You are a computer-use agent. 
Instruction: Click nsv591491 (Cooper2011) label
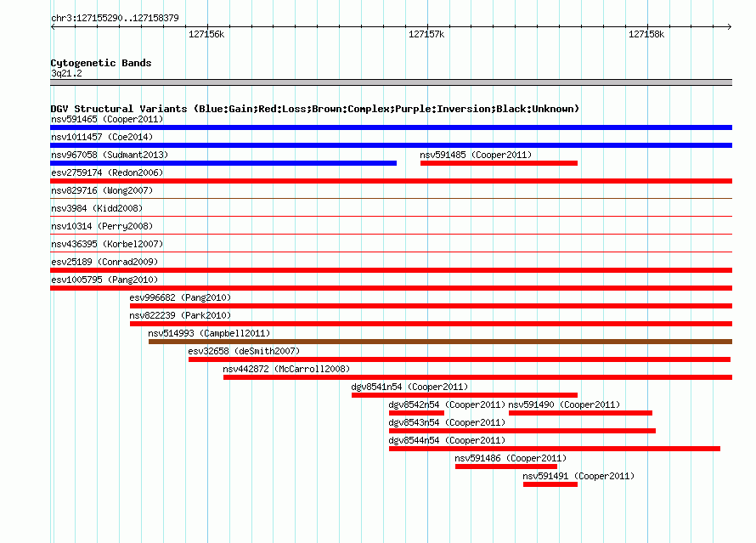click(x=578, y=476)
